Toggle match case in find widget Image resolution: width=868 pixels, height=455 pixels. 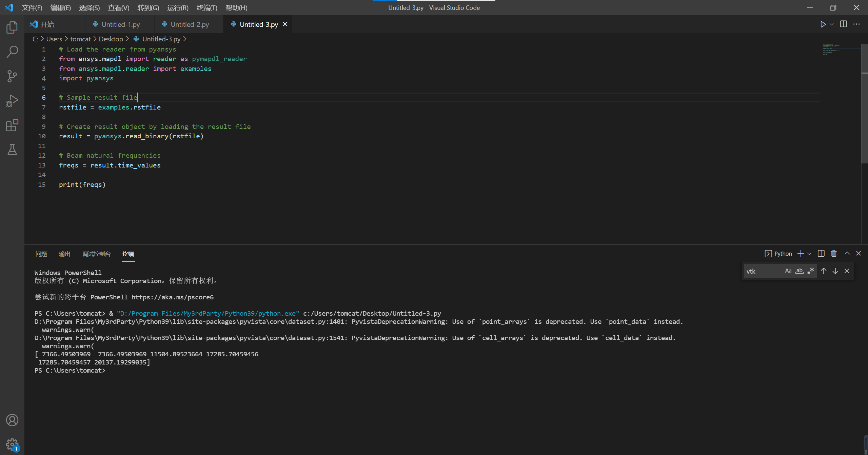click(788, 271)
